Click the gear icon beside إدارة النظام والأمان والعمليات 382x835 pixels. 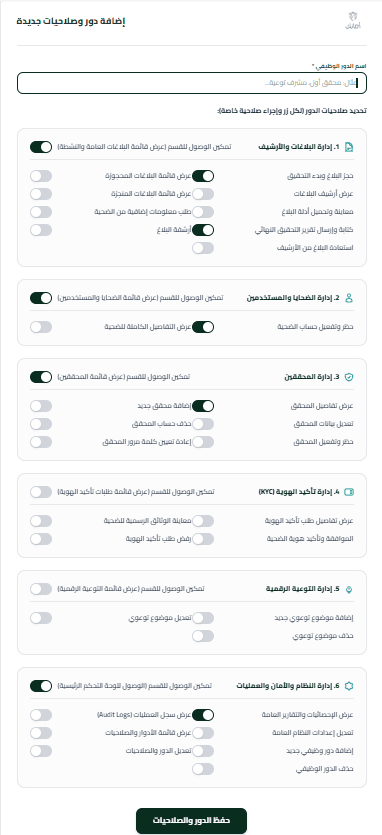click(349, 686)
